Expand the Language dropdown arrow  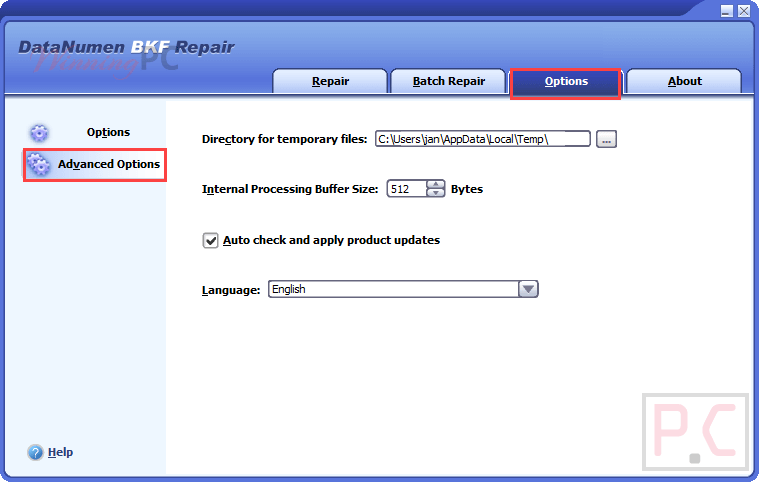(x=528, y=289)
